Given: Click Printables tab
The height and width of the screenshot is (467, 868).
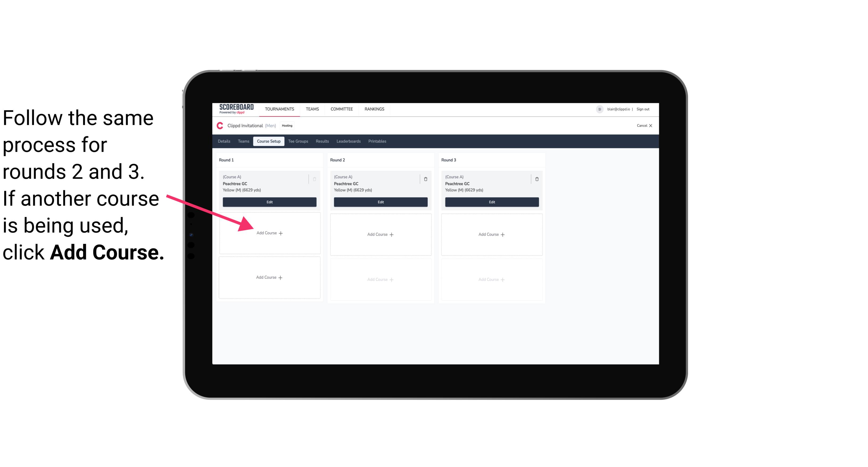Looking at the screenshot, I should pos(378,142).
